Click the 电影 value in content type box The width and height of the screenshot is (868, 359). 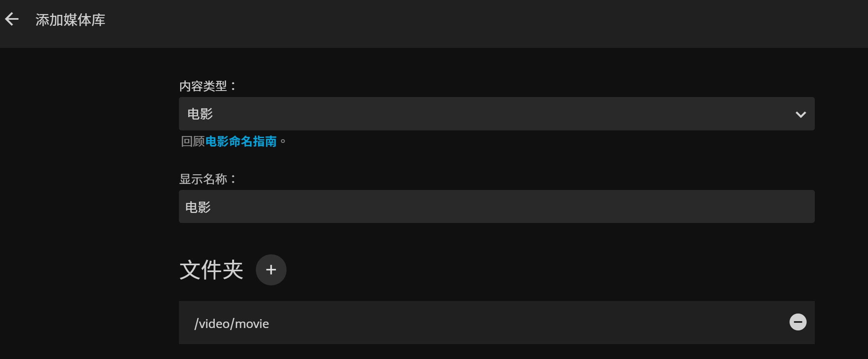click(200, 114)
